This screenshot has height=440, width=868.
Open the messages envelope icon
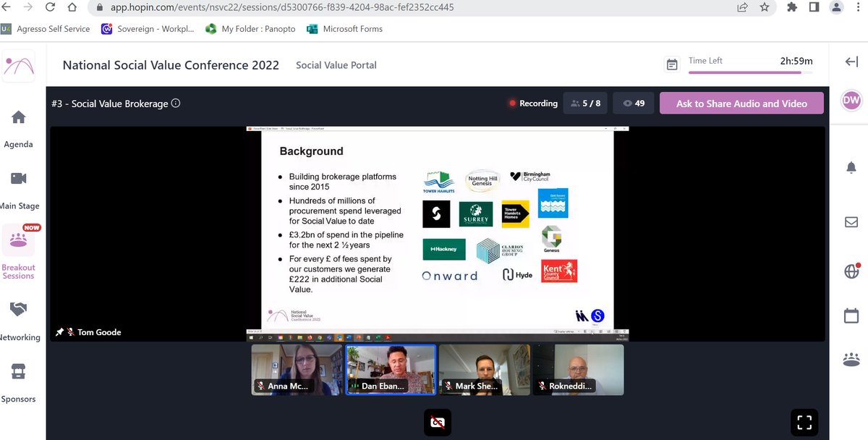[851, 222]
